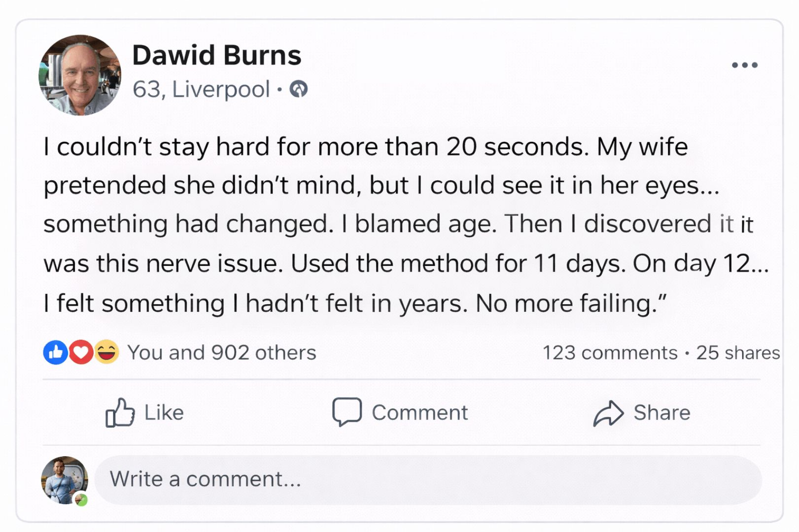Click the outlined thumbs-up Like icon
The width and height of the screenshot is (799, 532).
coord(120,412)
